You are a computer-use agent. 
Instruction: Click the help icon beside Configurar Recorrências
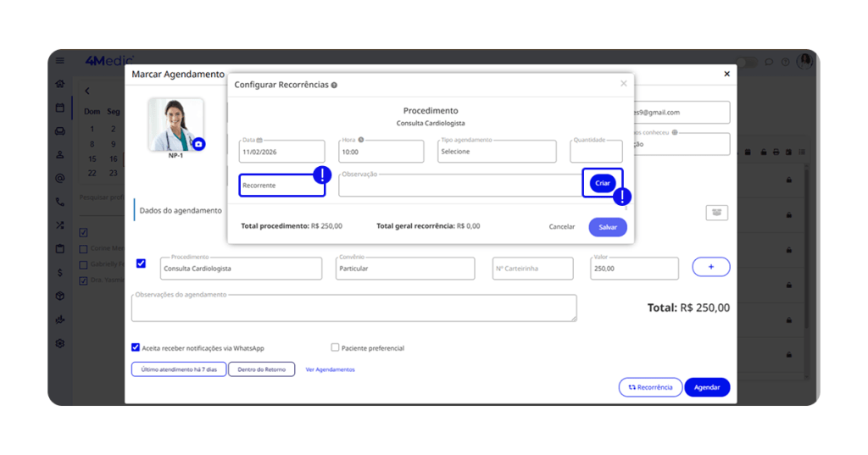[x=334, y=86]
